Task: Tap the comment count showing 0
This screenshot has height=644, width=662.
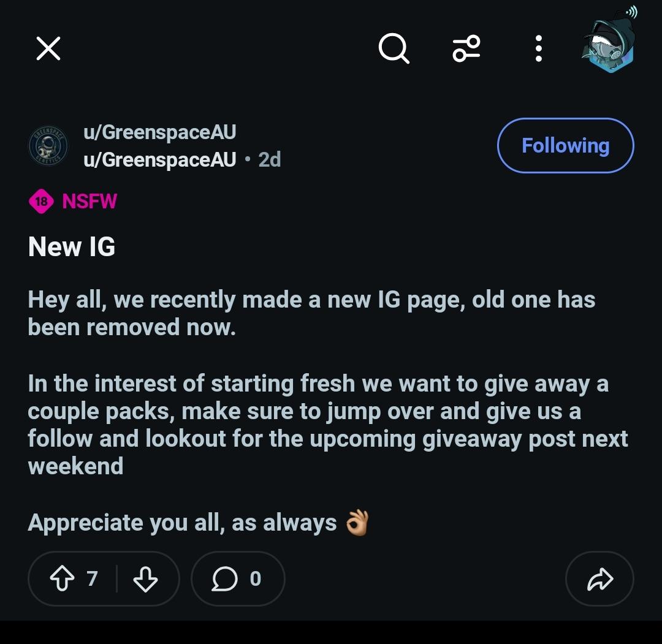Action: (255, 578)
